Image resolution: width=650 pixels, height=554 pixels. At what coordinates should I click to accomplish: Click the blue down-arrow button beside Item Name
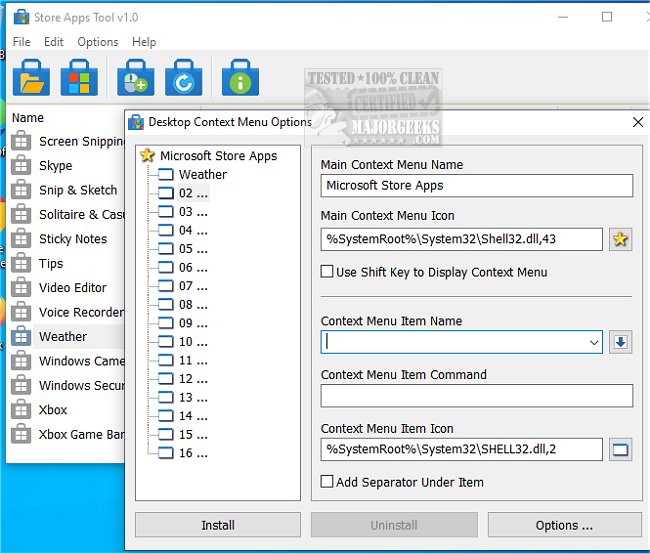[621, 342]
